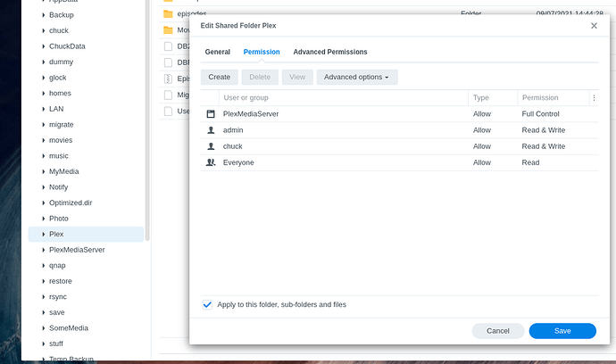Select the admin permission row
616x364 pixels.
pyautogui.click(x=400, y=130)
